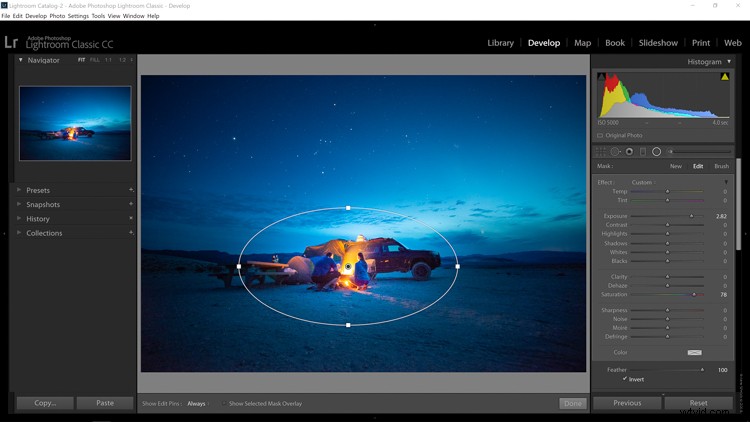Open the File menu
Screen dimensions: 750x422
click(6, 16)
